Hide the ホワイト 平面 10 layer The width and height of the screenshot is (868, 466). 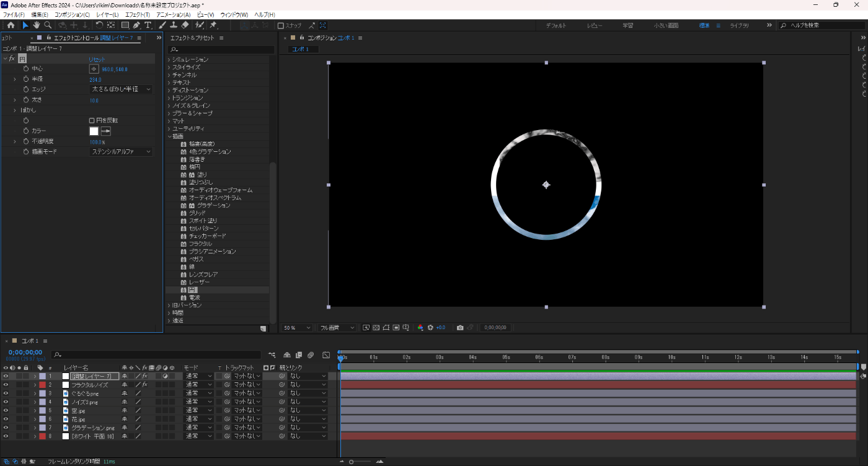click(x=6, y=436)
